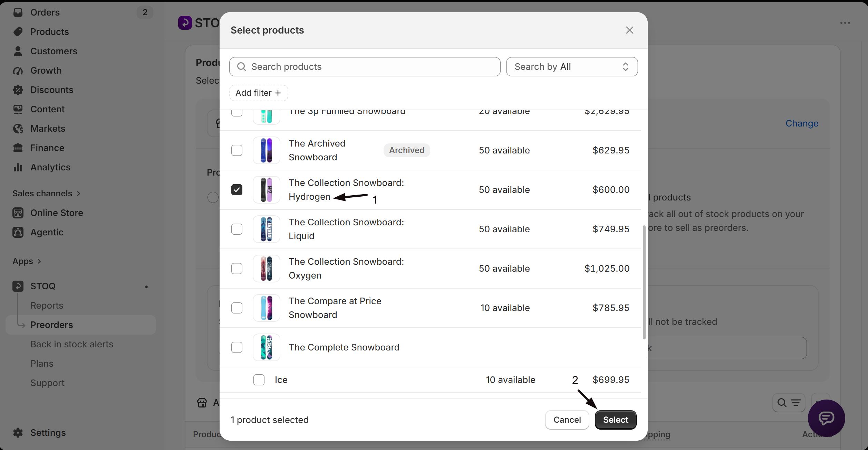Check The Collection Snowboard: Liquid
Image resolution: width=868 pixels, height=450 pixels.
point(237,229)
